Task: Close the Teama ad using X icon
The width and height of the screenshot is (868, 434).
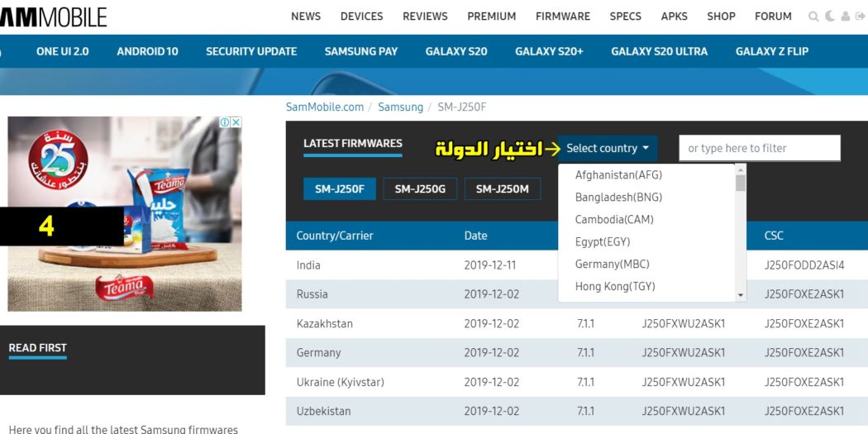Action: point(236,122)
